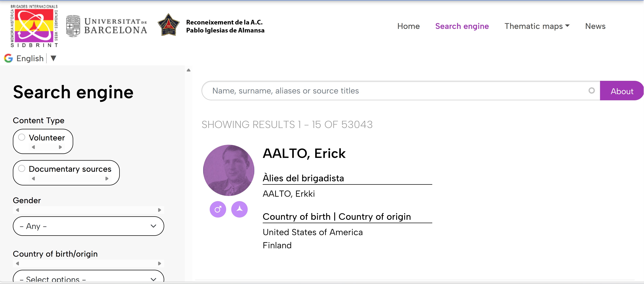644x284 pixels.
Task: Click the Google translate G icon
Action: (9, 58)
